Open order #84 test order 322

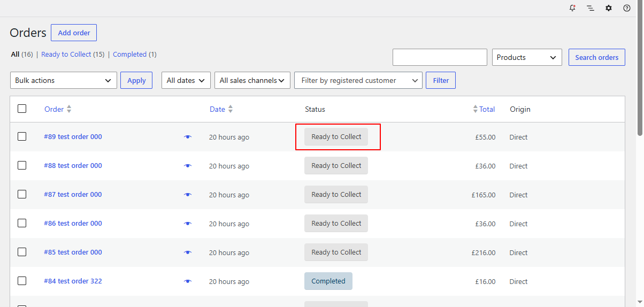73,281
